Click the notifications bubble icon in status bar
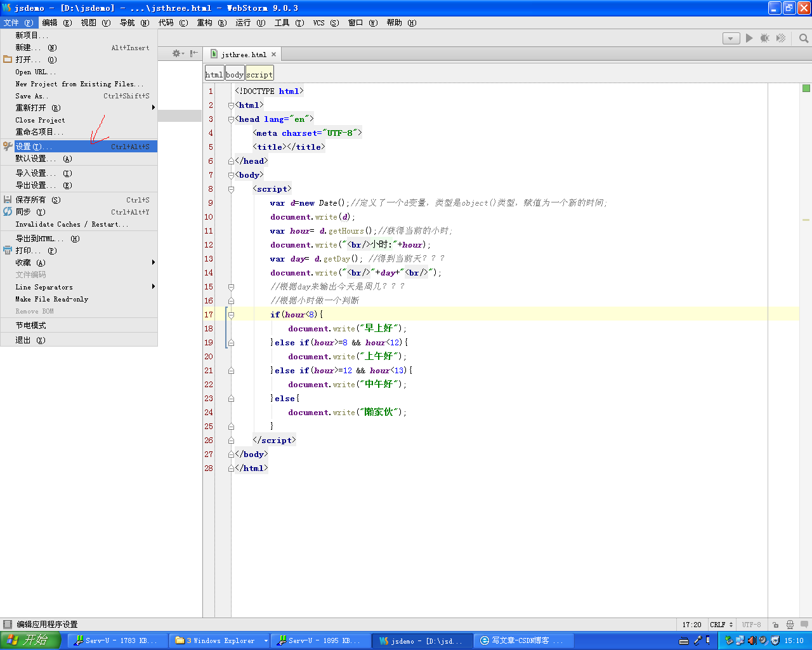 (x=804, y=625)
